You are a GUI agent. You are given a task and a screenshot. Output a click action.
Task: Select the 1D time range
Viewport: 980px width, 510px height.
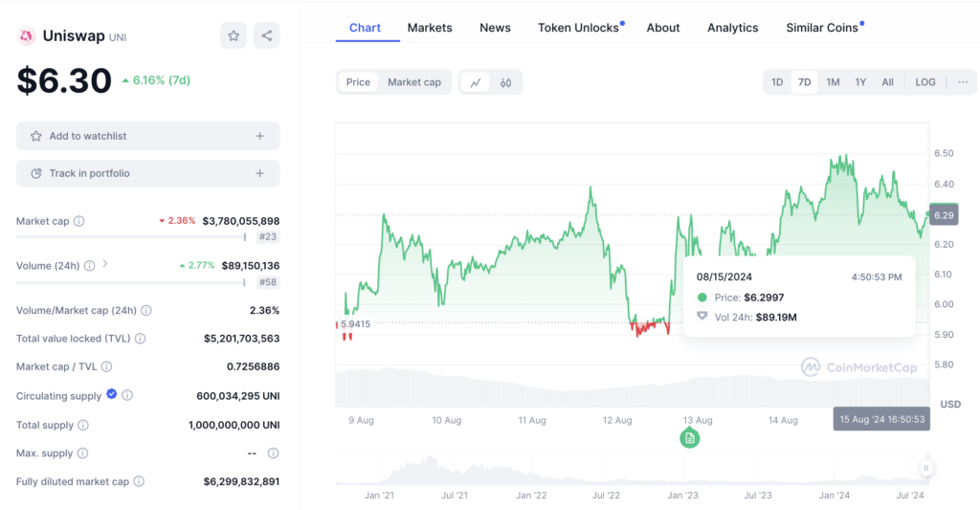777,82
